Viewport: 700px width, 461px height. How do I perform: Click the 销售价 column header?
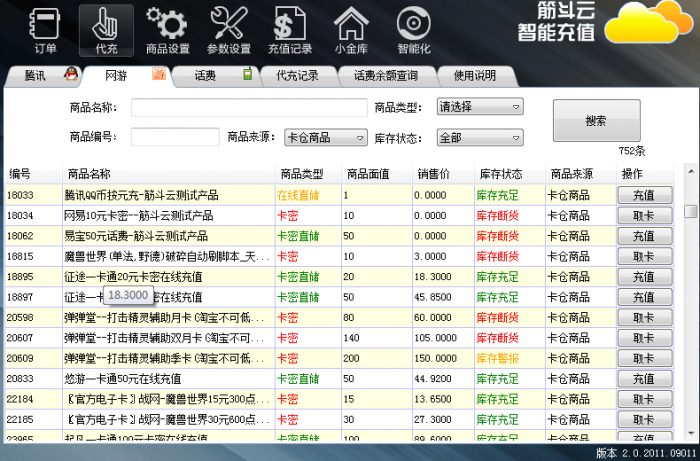click(443, 174)
